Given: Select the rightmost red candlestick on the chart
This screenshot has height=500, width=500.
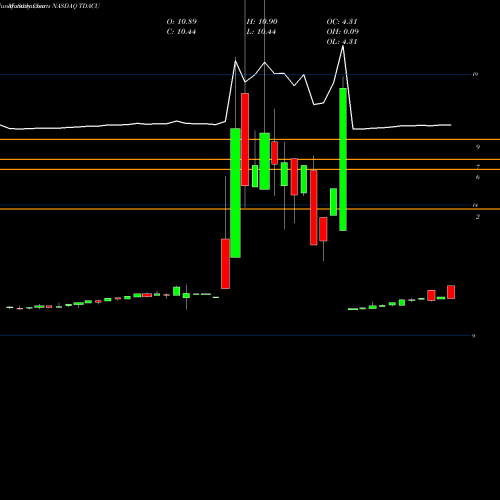Looking at the screenshot, I should pos(451,292).
